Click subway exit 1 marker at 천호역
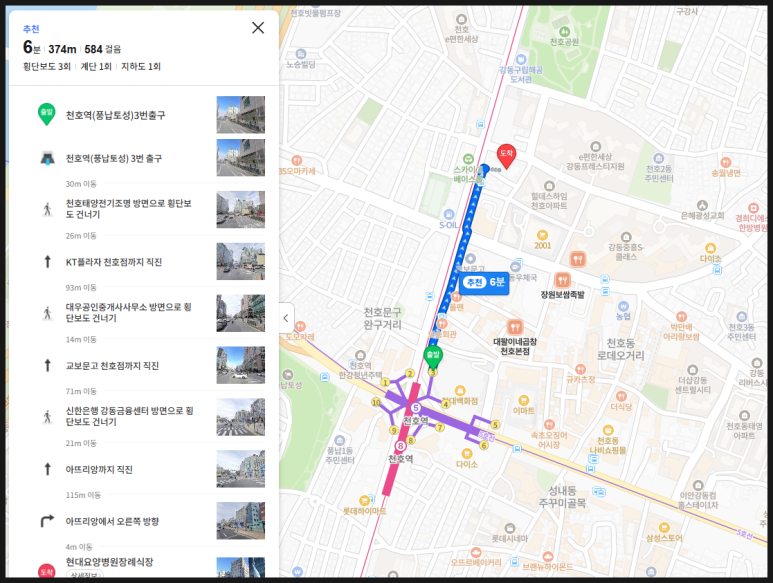773x583 pixels. coord(386,382)
